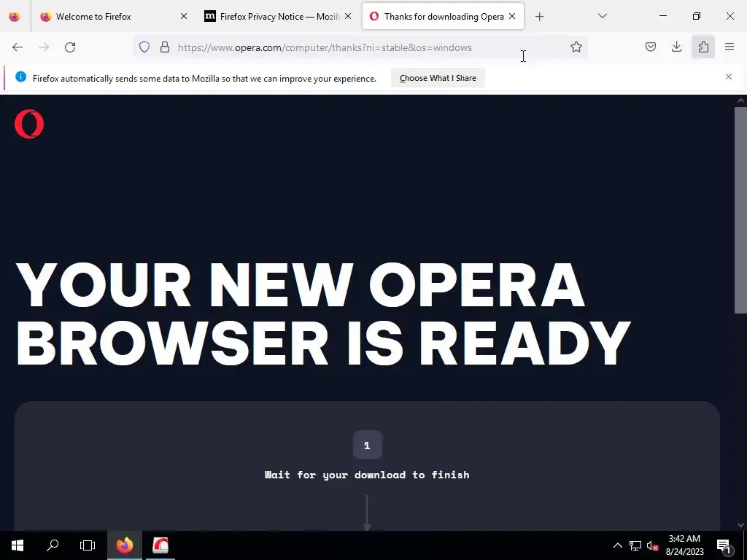Switch to Firefox Privacy Notice tab
The height and width of the screenshot is (560, 747).
(279, 17)
